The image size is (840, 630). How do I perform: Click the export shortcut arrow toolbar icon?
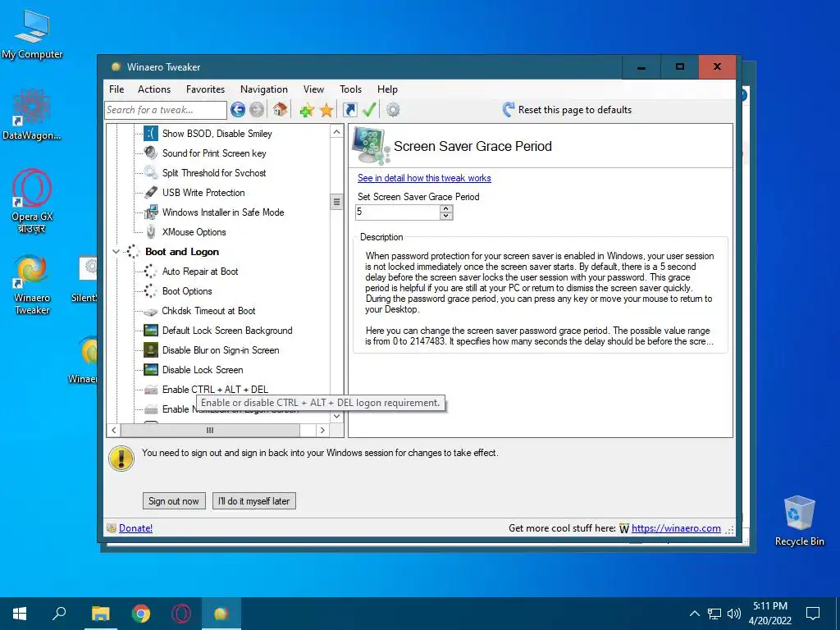pyautogui.click(x=349, y=110)
